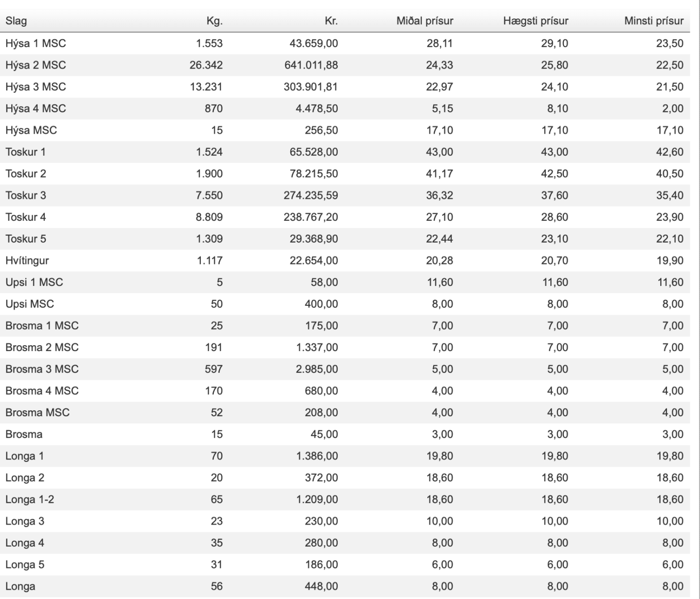Select the Longa 5 row label
700x599 pixels.
pyautogui.click(x=25, y=564)
